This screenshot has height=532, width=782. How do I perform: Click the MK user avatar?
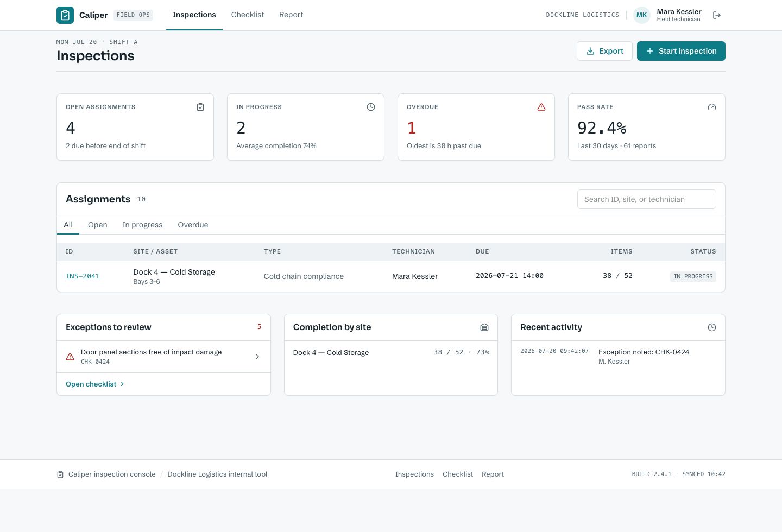[x=642, y=15]
